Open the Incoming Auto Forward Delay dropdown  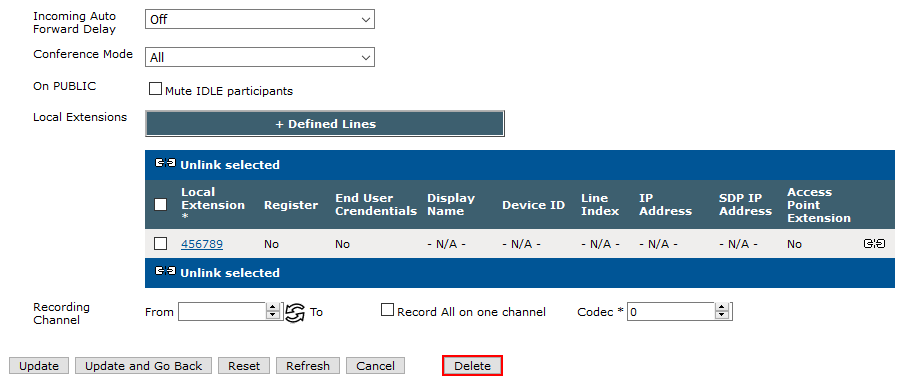click(260, 19)
